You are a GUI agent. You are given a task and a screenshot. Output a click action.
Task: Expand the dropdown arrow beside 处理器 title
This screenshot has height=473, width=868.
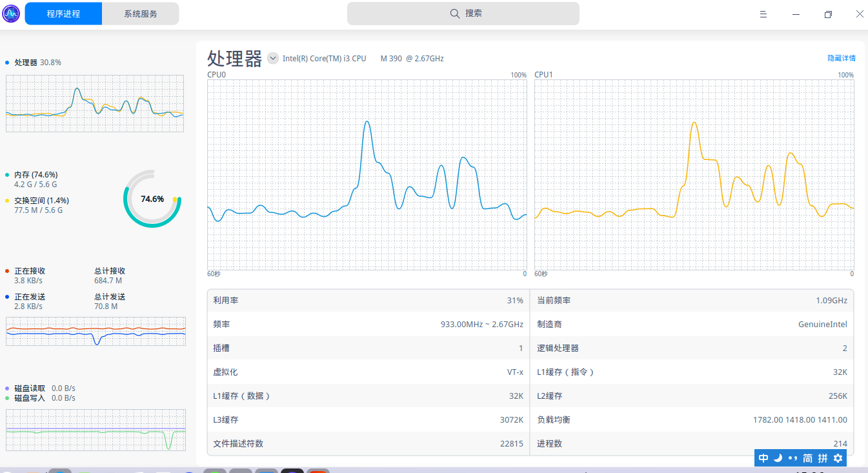(272, 58)
